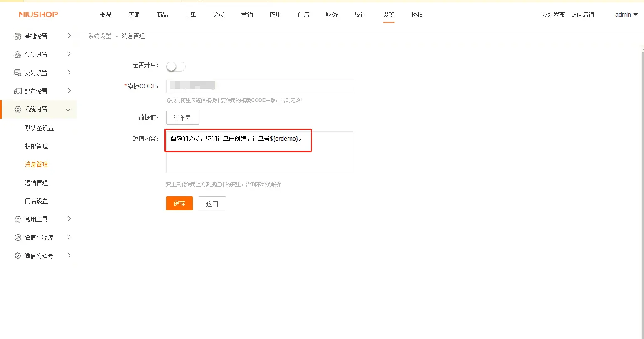644x339 pixels.
Task: Open the 订单 top menu
Action: click(x=190, y=15)
